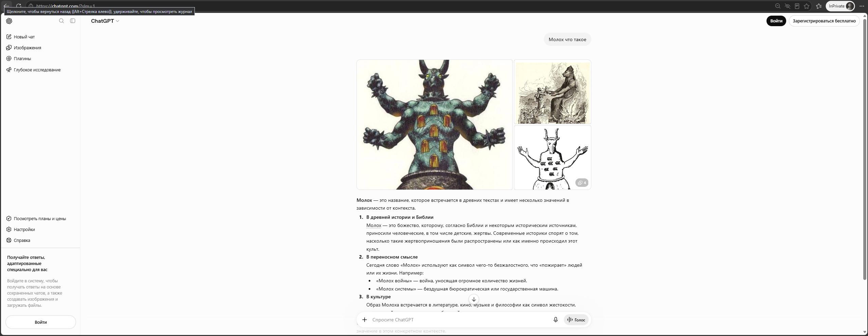Image resolution: width=868 pixels, height=336 pixels.
Task: Open the large colored Moloch image
Action: coord(434,125)
